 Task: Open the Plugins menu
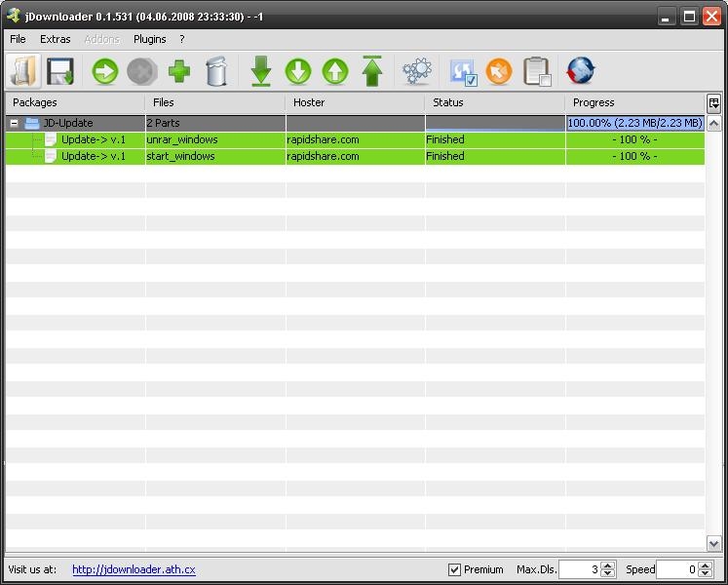click(149, 39)
